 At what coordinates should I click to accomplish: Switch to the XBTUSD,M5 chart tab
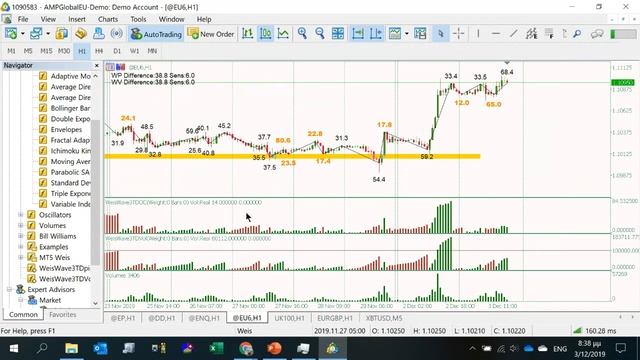click(384, 318)
